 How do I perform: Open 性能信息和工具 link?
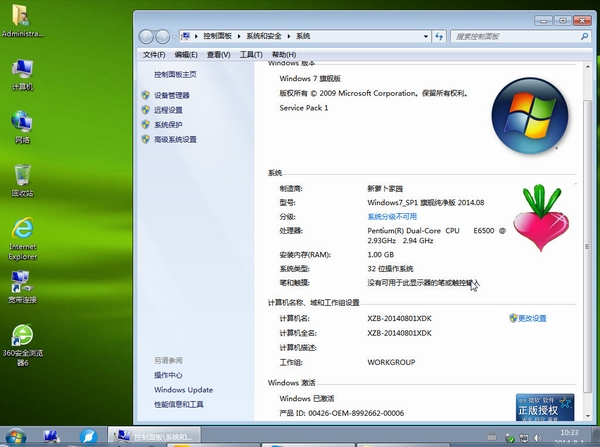(179, 405)
